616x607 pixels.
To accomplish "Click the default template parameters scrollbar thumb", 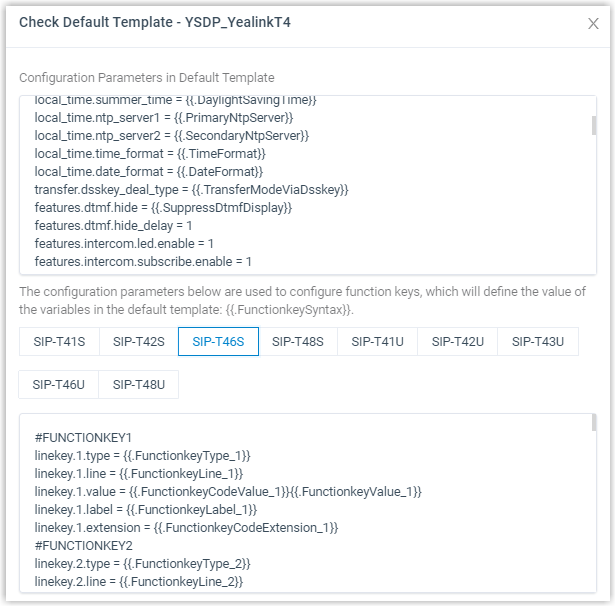I will 594,125.
